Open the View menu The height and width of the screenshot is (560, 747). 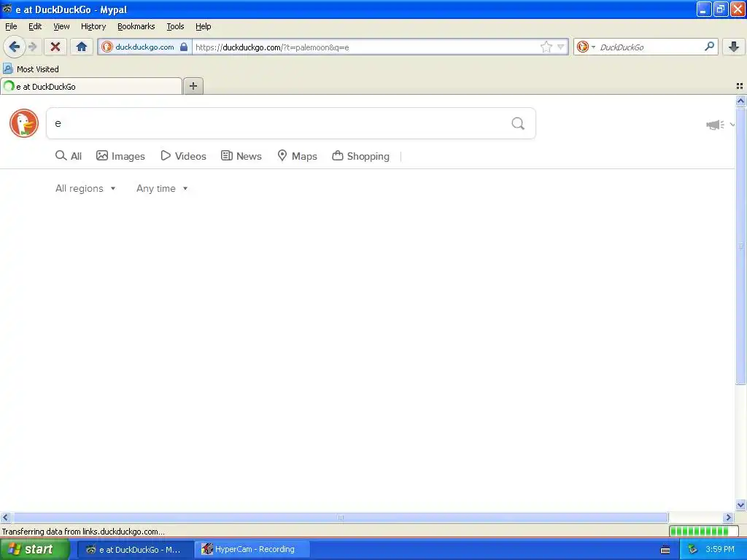point(61,26)
